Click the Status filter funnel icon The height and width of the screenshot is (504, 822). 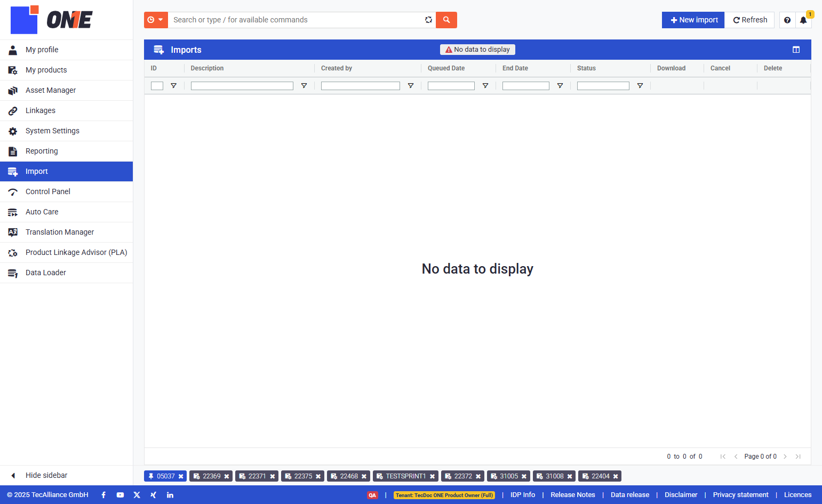click(640, 85)
